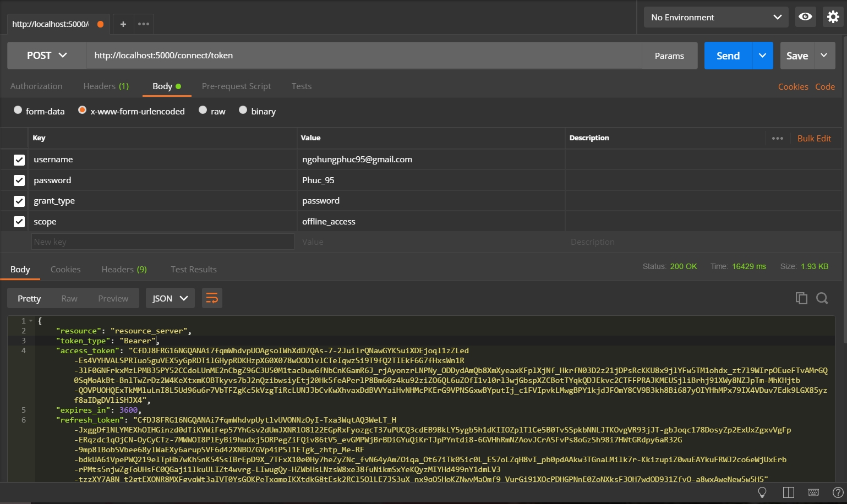Open the environment quick look eye icon

click(x=805, y=17)
